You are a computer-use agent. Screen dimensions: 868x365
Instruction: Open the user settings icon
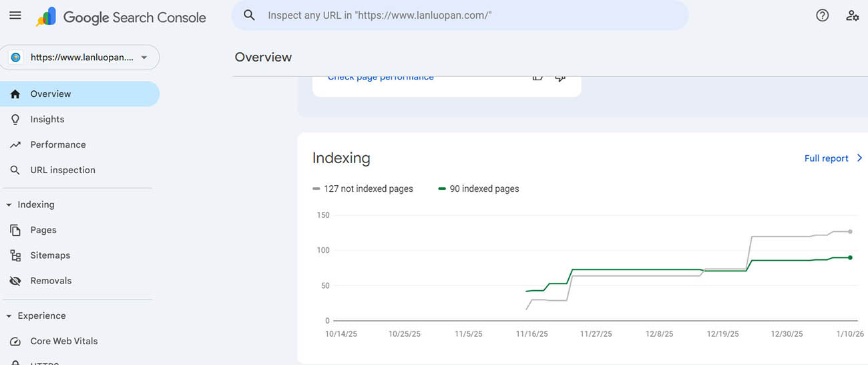pos(852,15)
